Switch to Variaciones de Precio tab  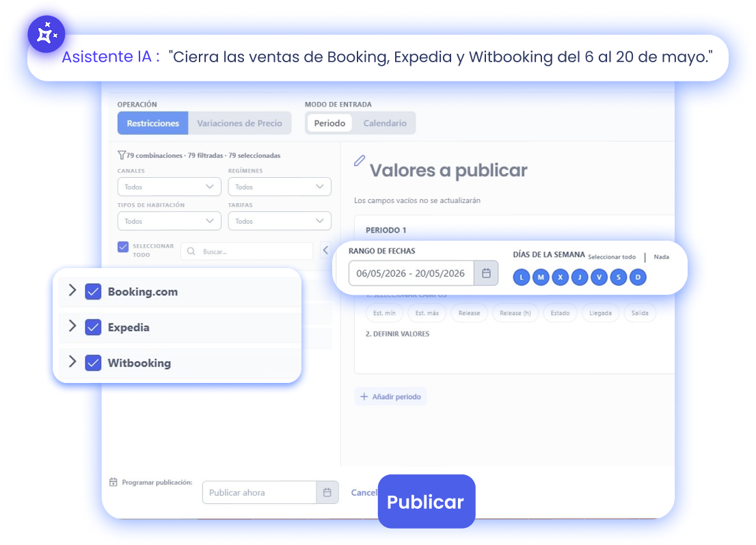click(x=240, y=123)
